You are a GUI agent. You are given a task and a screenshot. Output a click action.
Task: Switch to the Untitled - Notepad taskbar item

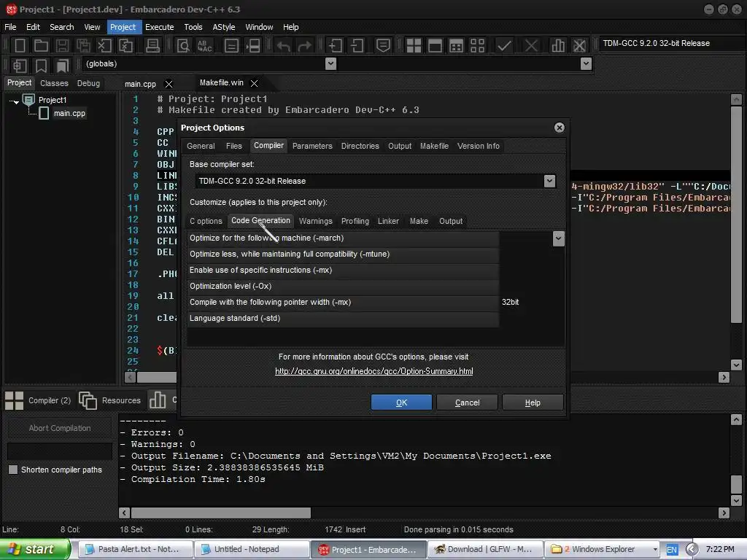point(253,550)
